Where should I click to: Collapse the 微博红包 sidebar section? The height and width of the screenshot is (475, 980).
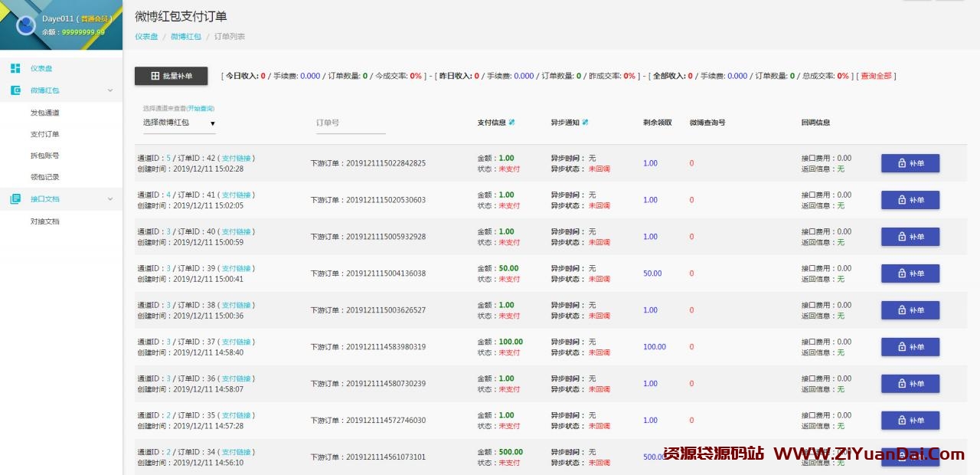pos(109,90)
